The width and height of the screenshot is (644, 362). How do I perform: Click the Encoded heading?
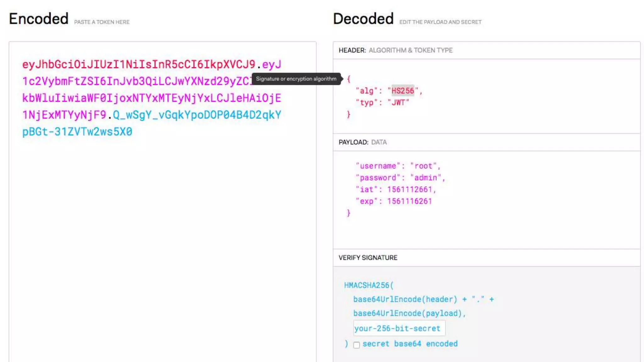pyautogui.click(x=38, y=19)
